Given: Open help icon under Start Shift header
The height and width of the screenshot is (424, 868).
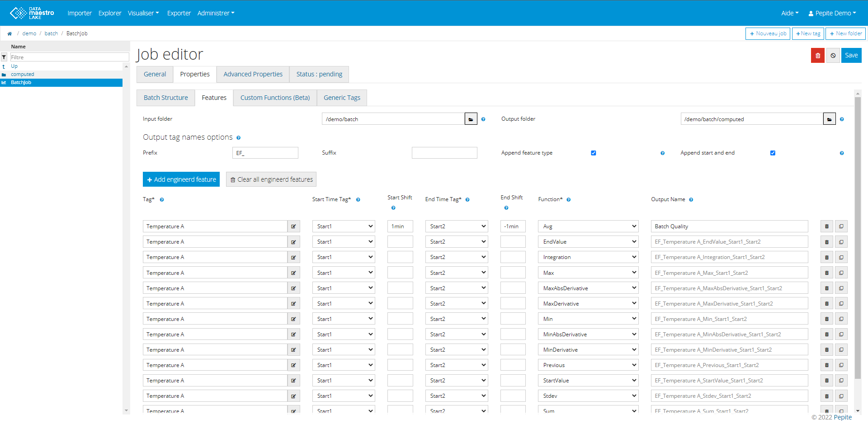Looking at the screenshot, I should coord(393,208).
